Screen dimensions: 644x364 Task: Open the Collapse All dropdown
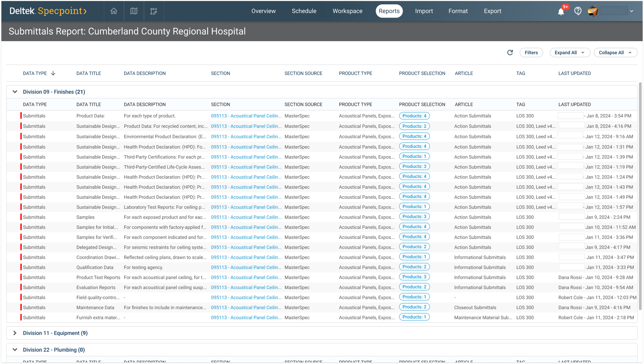pyautogui.click(x=615, y=53)
